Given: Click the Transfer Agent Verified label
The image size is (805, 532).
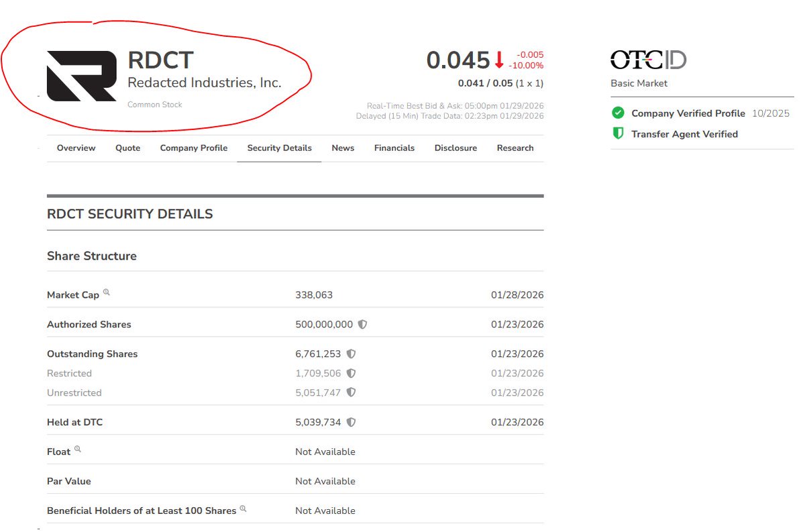Looking at the screenshot, I should [684, 134].
